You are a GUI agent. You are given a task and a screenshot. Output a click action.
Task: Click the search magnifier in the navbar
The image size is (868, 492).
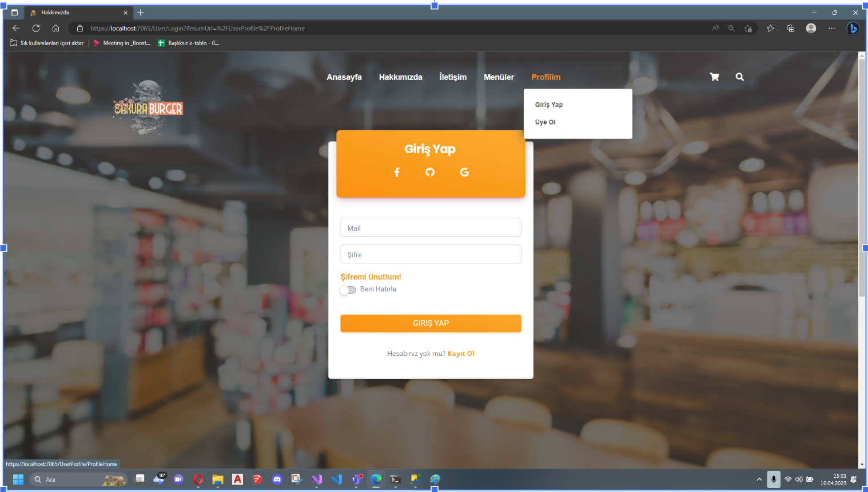click(x=739, y=77)
